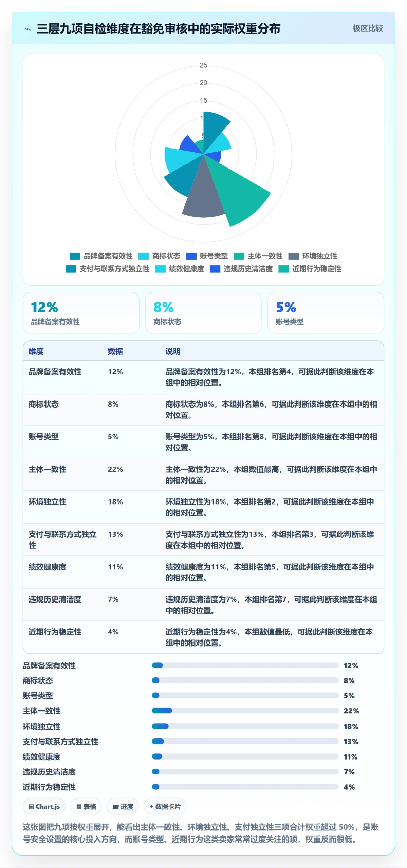Click the lightning icon beside the title
Viewport: 407px width, 868px height.
(28, 29)
